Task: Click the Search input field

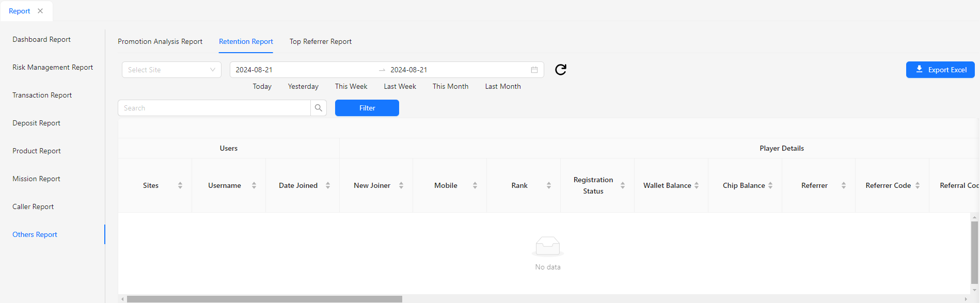Action: point(214,108)
